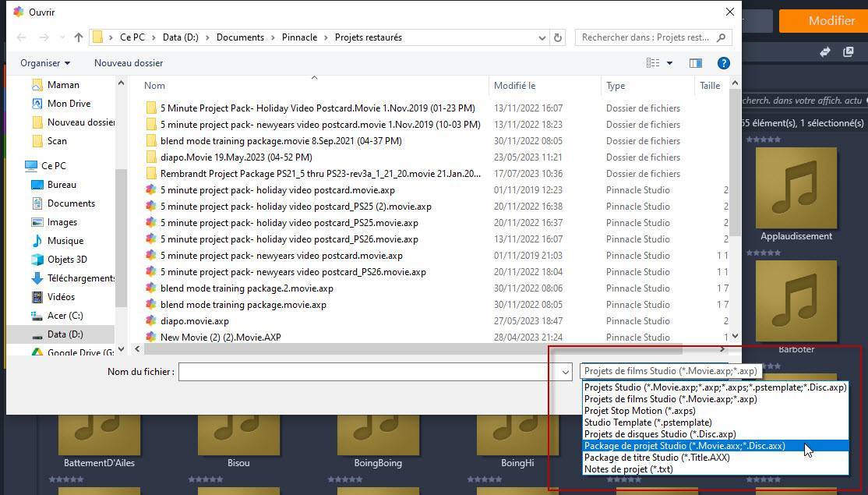Click the share arrow icon in Pinnacle
This screenshot has width=868, height=495.
(x=825, y=51)
